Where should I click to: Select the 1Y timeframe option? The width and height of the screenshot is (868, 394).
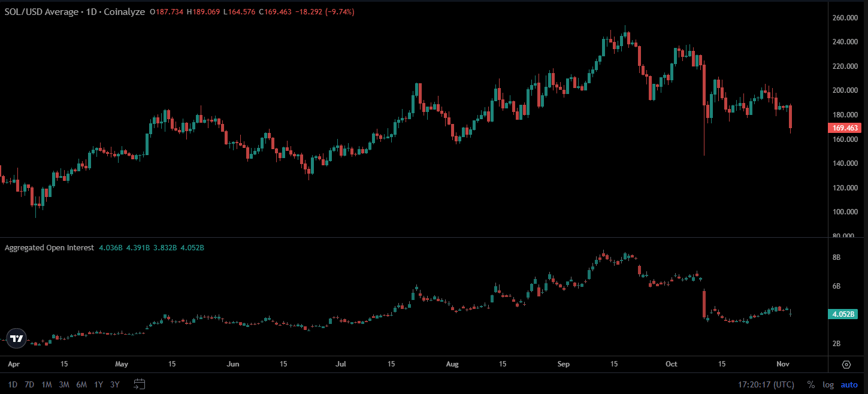98,385
